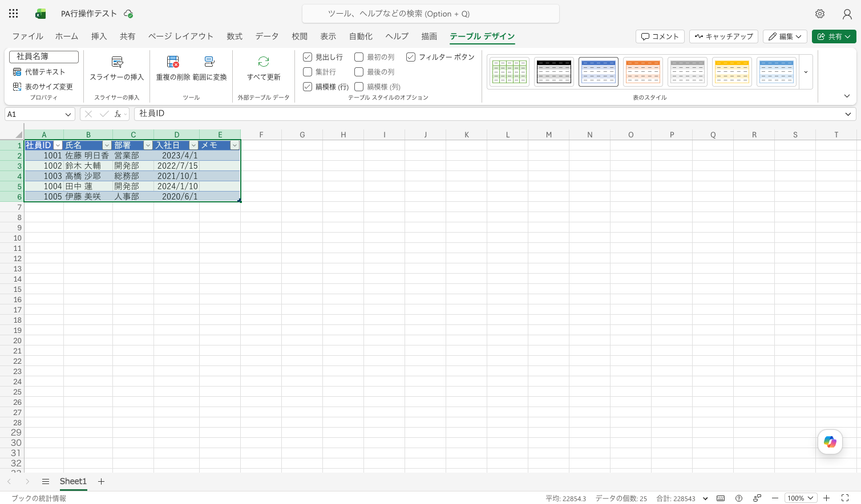
Task: Click the help question mark in status bar
Action: (x=739, y=498)
